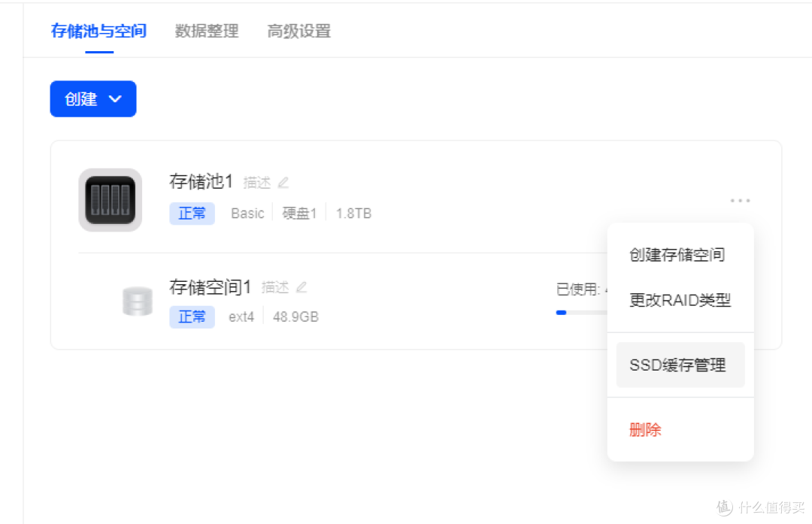Open the 高级设置 tab
The image size is (812, 524).
coord(298,31)
